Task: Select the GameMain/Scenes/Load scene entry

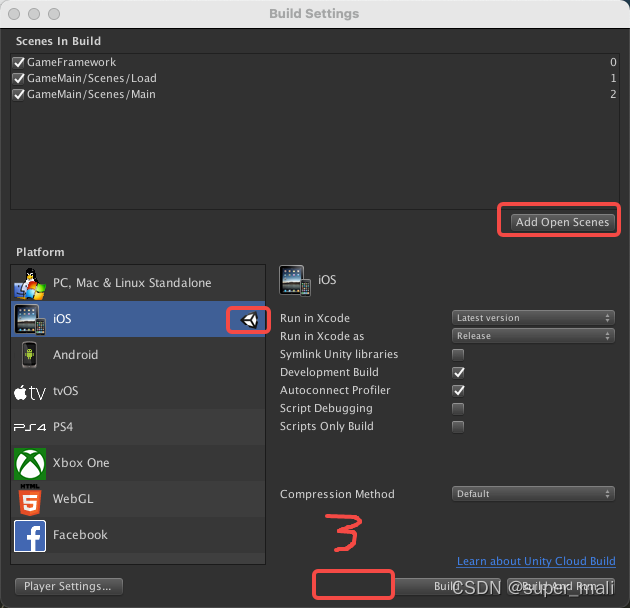Action: click(315, 78)
